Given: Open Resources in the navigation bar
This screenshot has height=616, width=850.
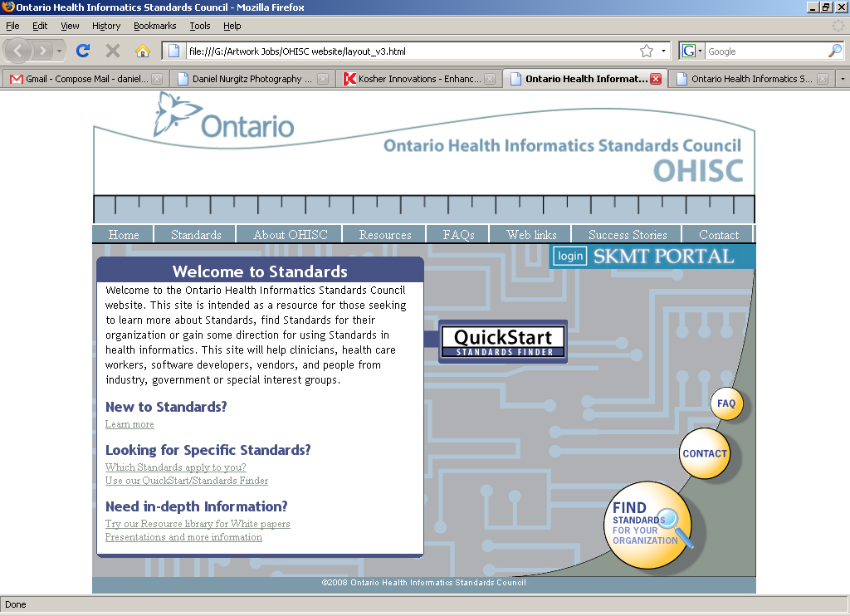Looking at the screenshot, I should point(385,235).
